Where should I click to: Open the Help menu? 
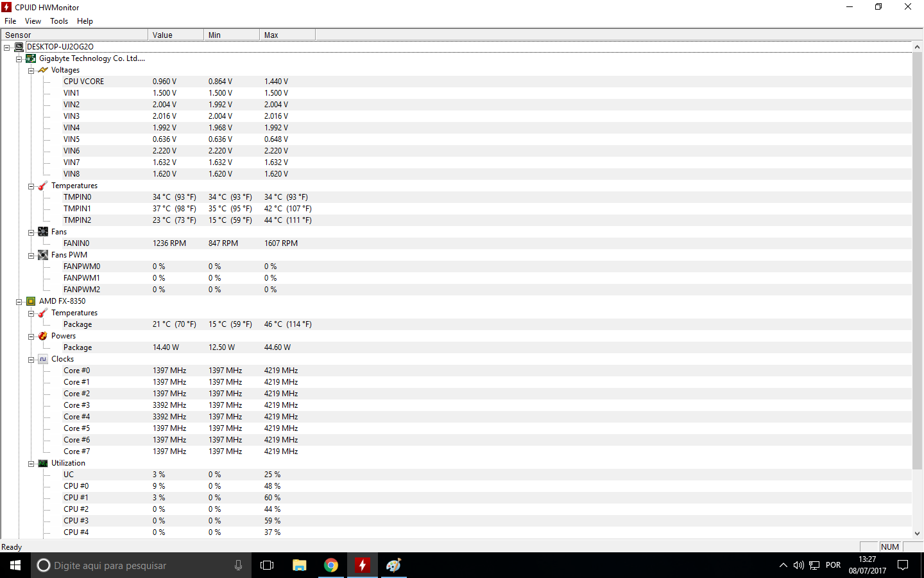click(85, 21)
